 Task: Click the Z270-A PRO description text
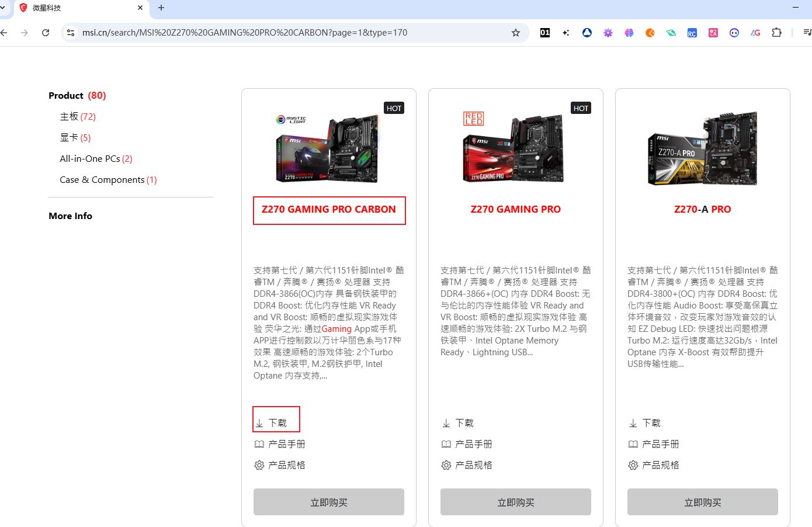tap(703, 317)
